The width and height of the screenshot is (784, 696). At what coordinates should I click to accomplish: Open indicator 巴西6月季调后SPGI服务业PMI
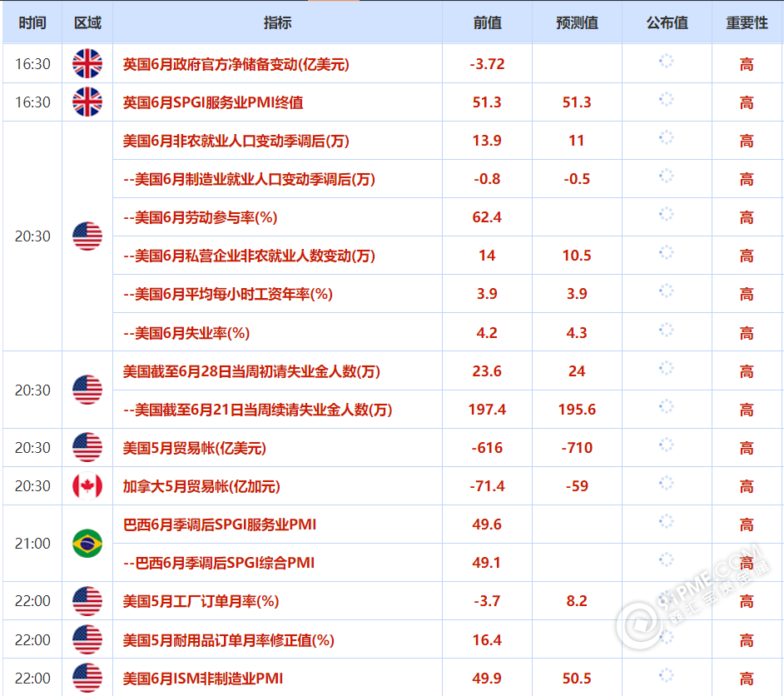[220, 524]
